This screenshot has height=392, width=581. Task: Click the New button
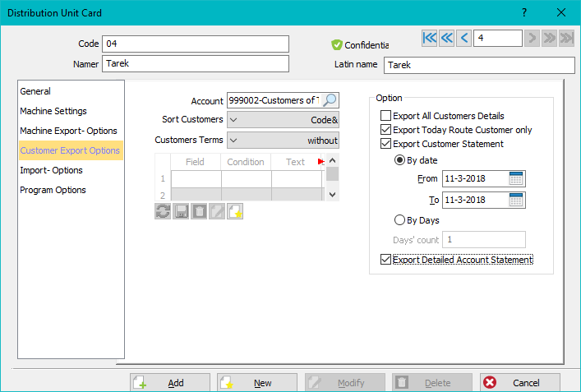click(257, 382)
